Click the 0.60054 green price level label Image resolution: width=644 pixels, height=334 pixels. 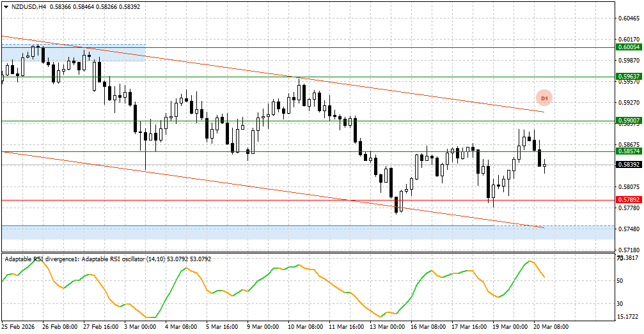pyautogui.click(x=629, y=47)
